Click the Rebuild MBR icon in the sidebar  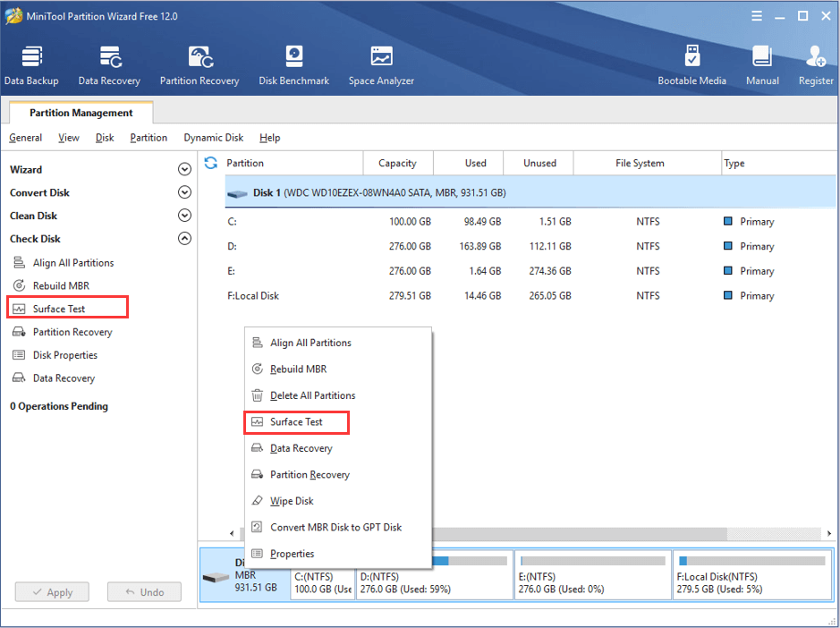[19, 285]
